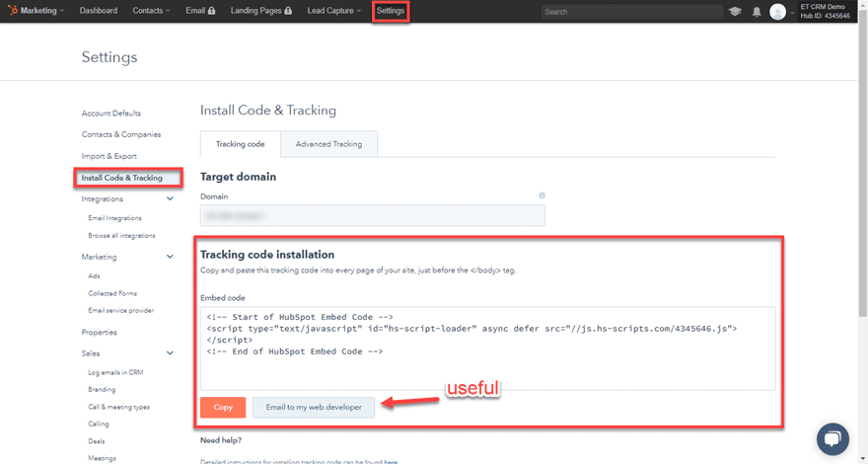Open Settings in the top navigation
868x464 pixels.
click(391, 11)
